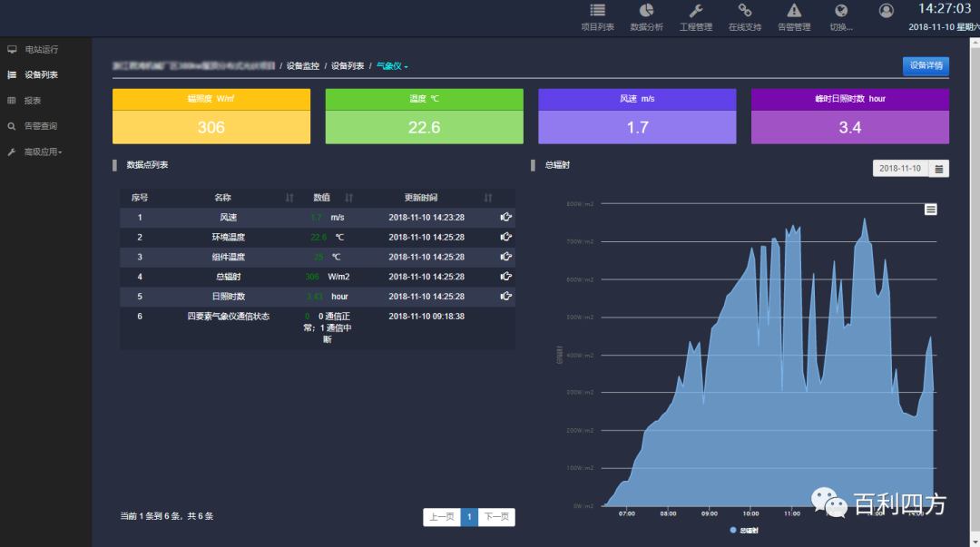Click 下一页 pagination button

point(495,517)
